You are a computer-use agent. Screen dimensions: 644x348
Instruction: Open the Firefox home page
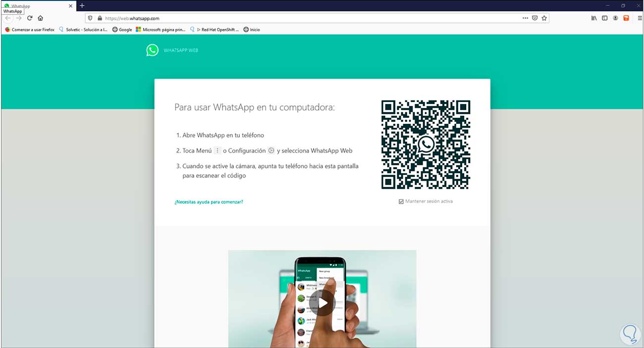point(41,18)
